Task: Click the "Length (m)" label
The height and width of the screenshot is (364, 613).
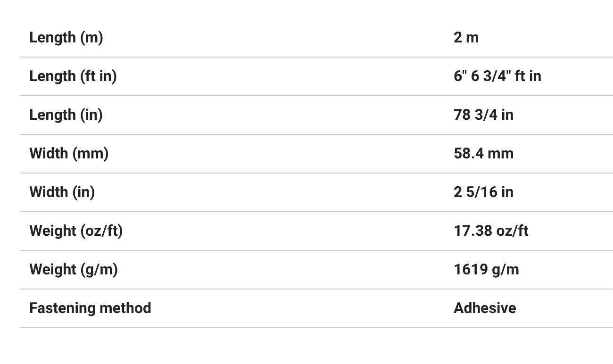Action: (66, 37)
